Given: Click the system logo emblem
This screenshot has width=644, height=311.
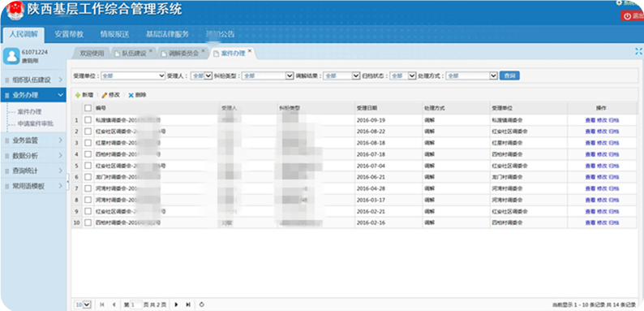Looking at the screenshot, I should [x=15, y=10].
